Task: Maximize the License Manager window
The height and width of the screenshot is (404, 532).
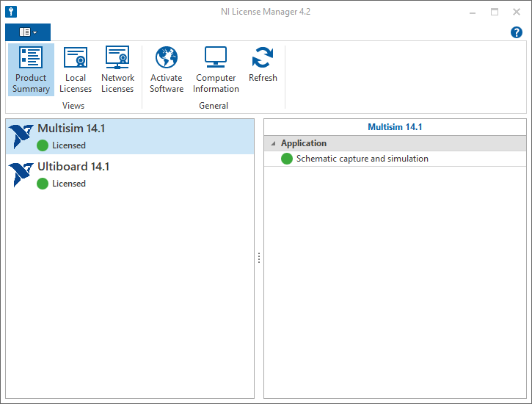Action: (x=495, y=12)
